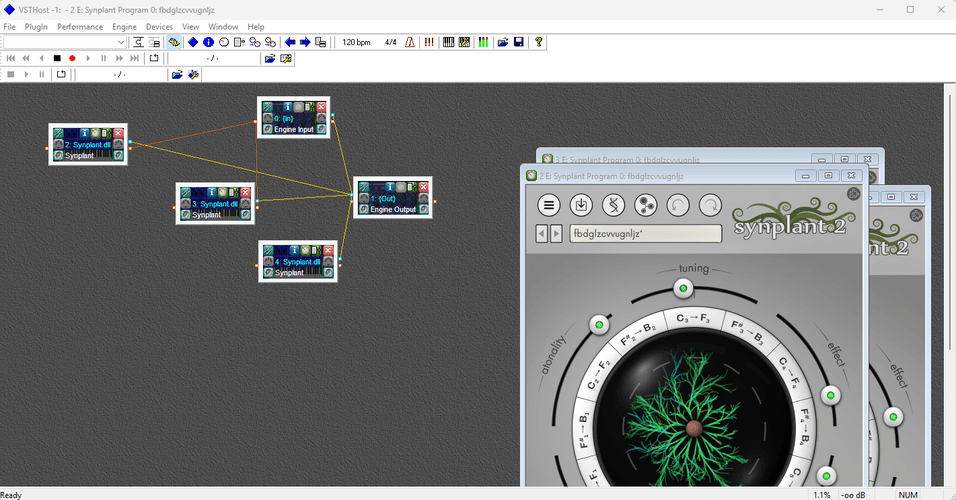Image resolution: width=956 pixels, height=500 pixels.
Task: Toggle the highlighted plugin icon left of blue diamond
Action: 174,42
